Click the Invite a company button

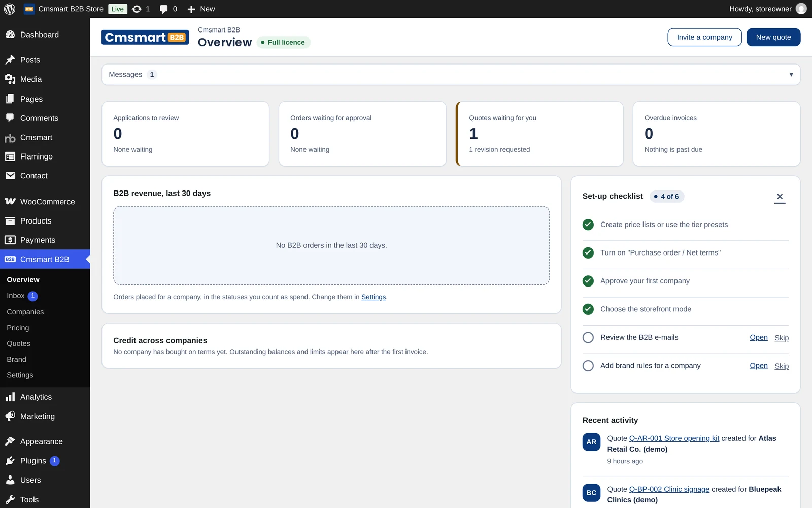(704, 37)
